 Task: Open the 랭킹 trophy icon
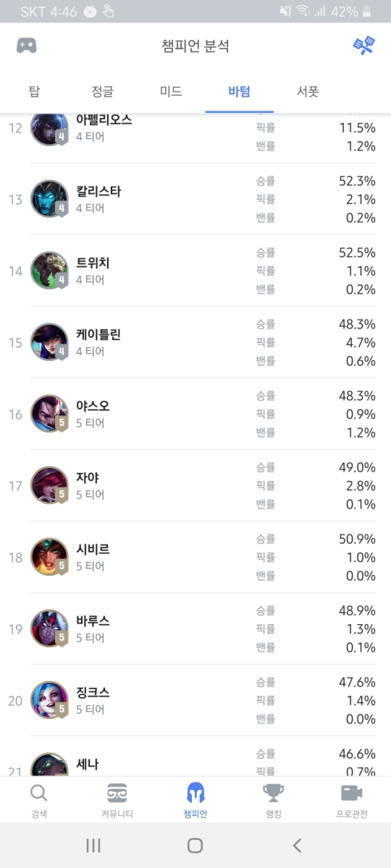point(273,793)
